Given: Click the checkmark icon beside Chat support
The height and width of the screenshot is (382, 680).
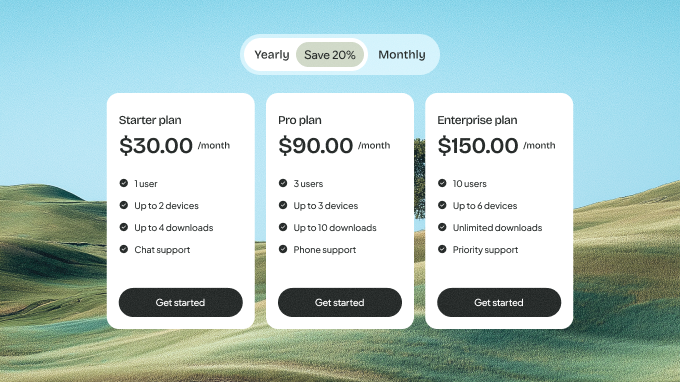Looking at the screenshot, I should click(124, 249).
